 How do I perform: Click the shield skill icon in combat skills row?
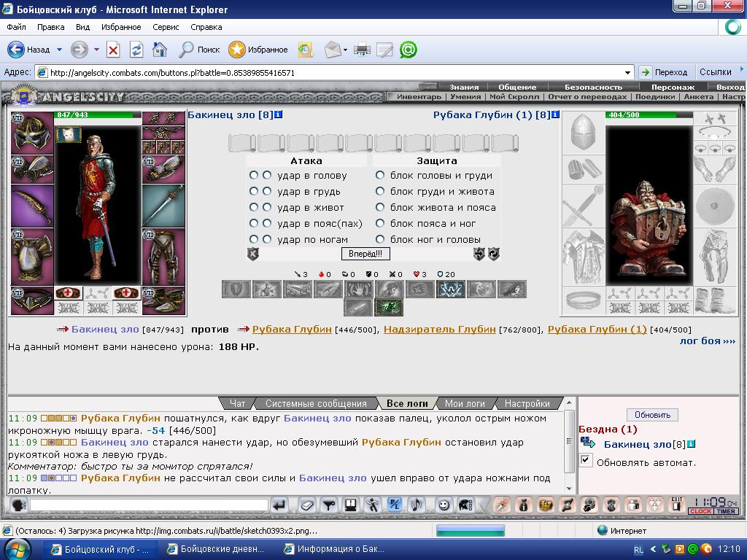click(x=236, y=289)
